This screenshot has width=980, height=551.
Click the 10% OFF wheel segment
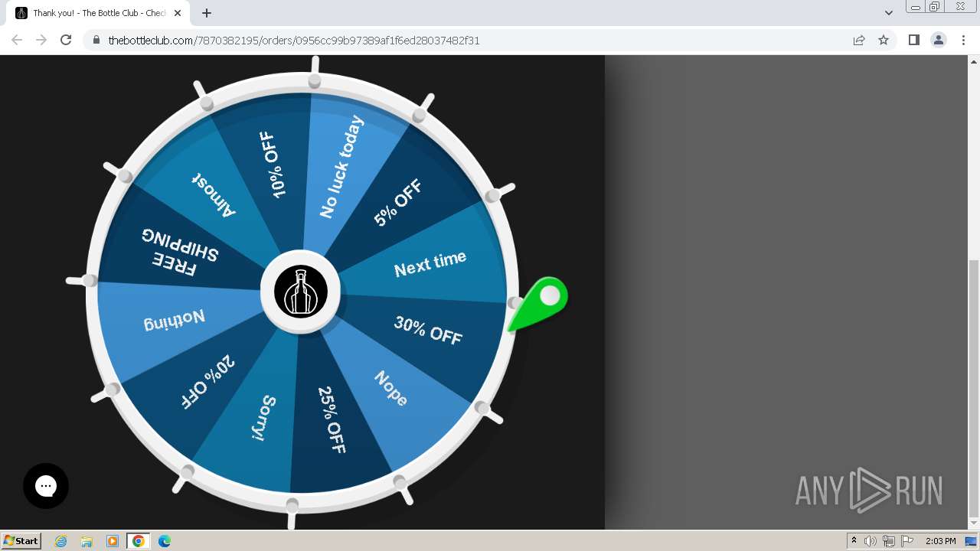(x=274, y=165)
